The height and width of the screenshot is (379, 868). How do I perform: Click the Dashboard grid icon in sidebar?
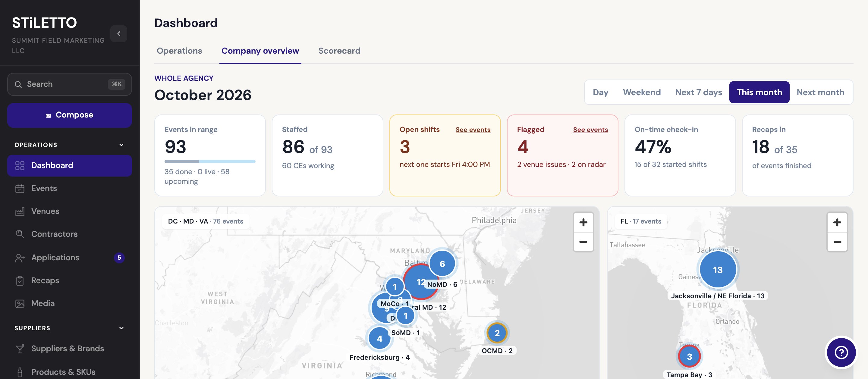point(20,165)
